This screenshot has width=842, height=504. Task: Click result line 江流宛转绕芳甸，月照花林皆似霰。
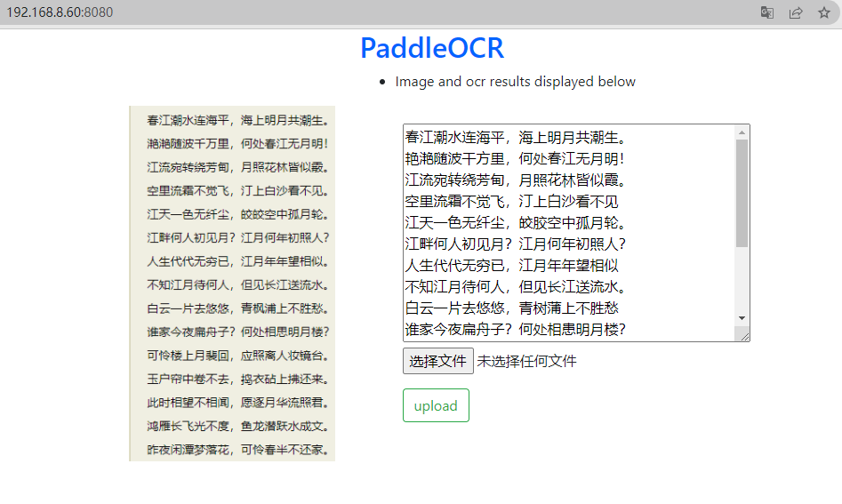[516, 180]
